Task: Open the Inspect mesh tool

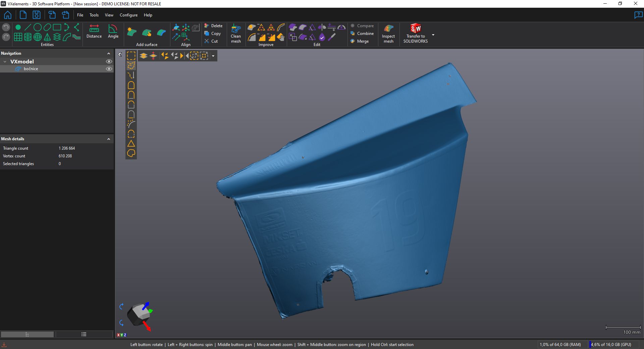Action: click(x=388, y=34)
